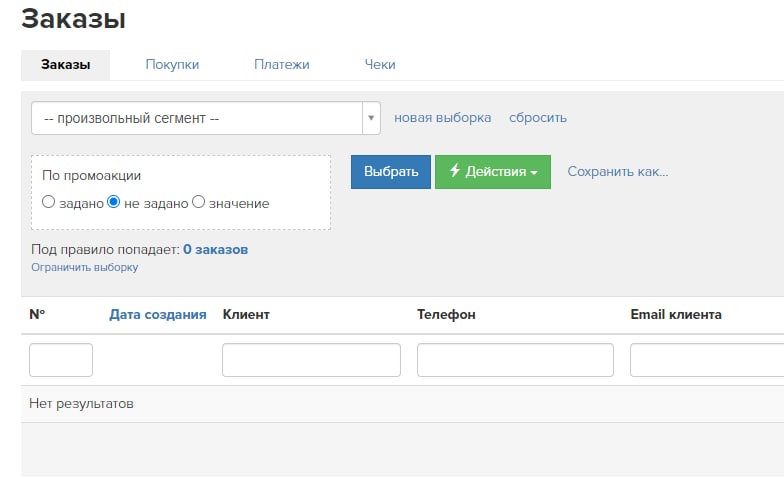
Task: Switch to the Платежи tab
Action: pos(282,64)
